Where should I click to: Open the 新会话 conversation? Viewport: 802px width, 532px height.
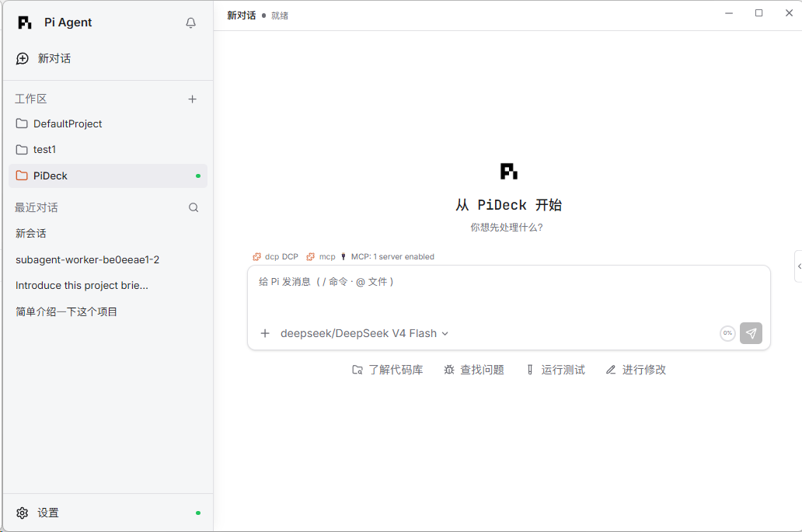pyautogui.click(x=108, y=234)
